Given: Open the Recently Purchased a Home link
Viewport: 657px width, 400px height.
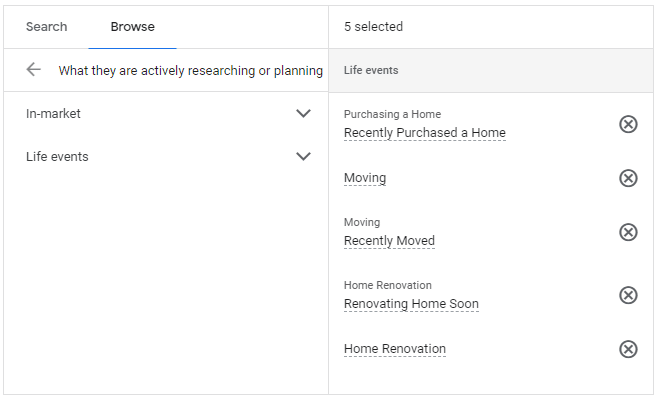Looking at the screenshot, I should 424,133.
